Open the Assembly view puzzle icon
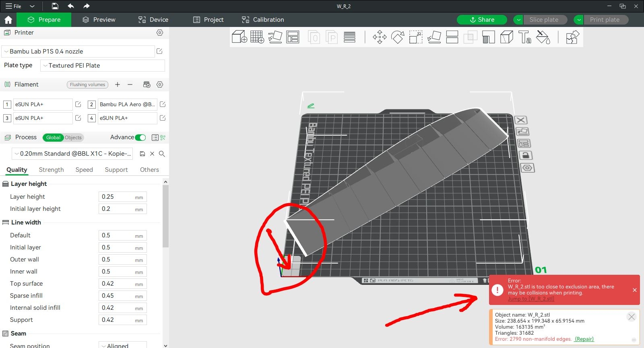The width and height of the screenshot is (644, 348). [572, 37]
